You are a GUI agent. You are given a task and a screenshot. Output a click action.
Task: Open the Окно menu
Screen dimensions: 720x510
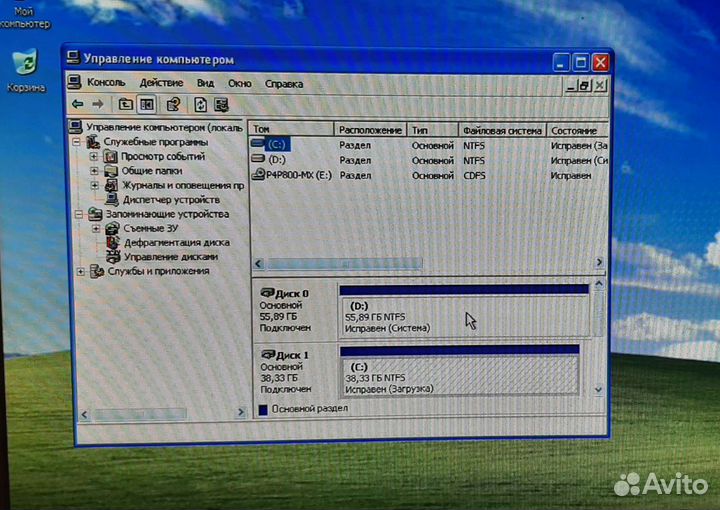(x=239, y=84)
